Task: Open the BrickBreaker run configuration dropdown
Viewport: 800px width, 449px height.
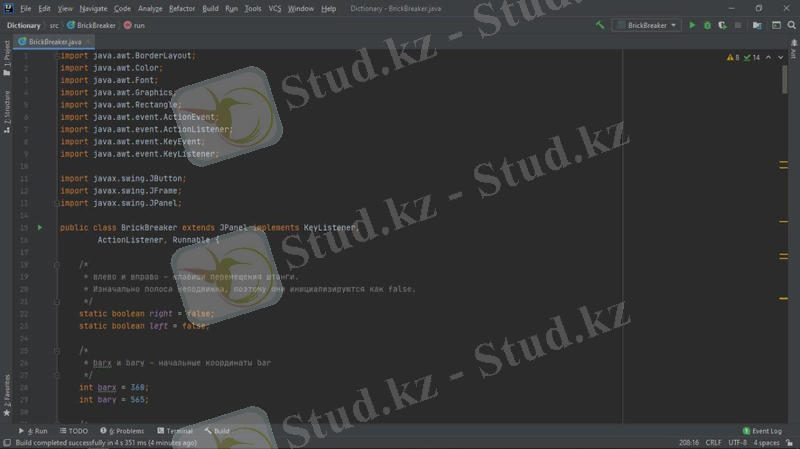Action: (646, 25)
